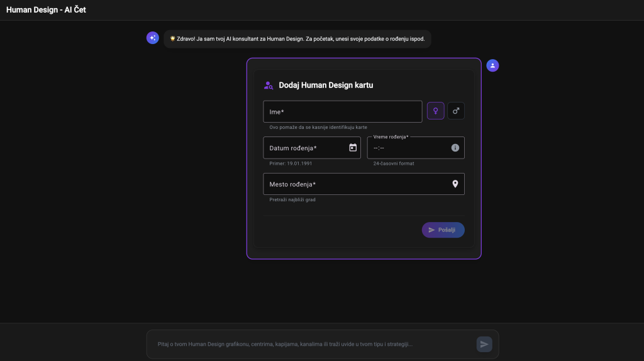Click the info icon in birth time field

(455, 148)
